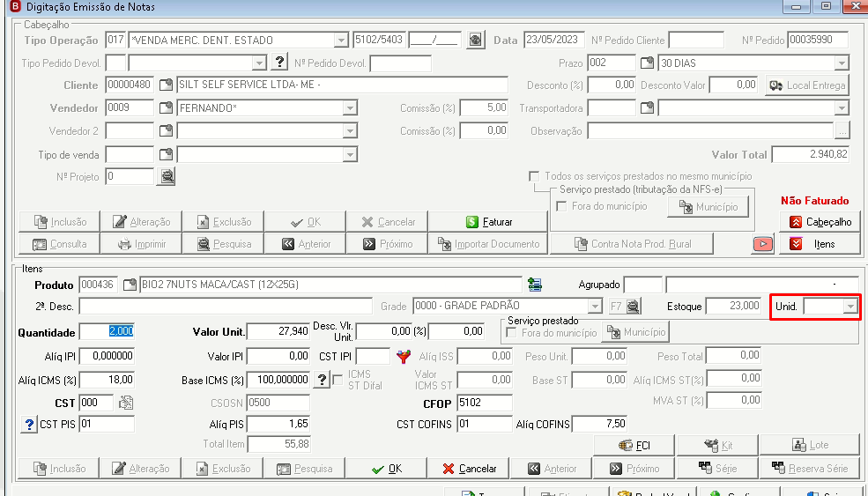Click Contra Nota Prod. Rural button
Viewport: 868px width, 496px height.
click(632, 244)
